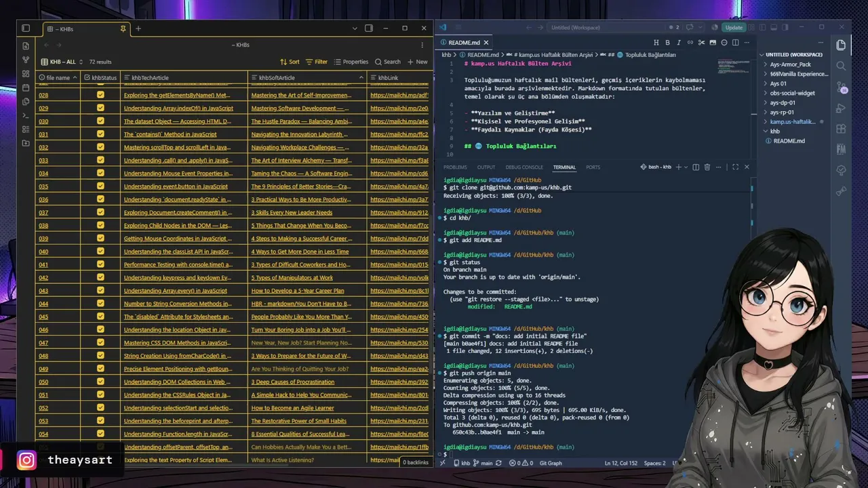Switch to DEBUG CONSOLE panel tab

524,167
